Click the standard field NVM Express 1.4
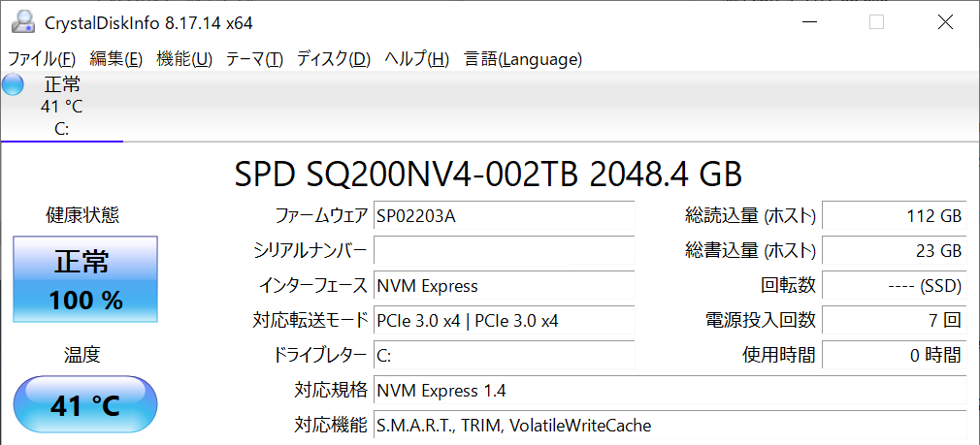The height and width of the screenshot is (445, 980). pyautogui.click(x=670, y=391)
